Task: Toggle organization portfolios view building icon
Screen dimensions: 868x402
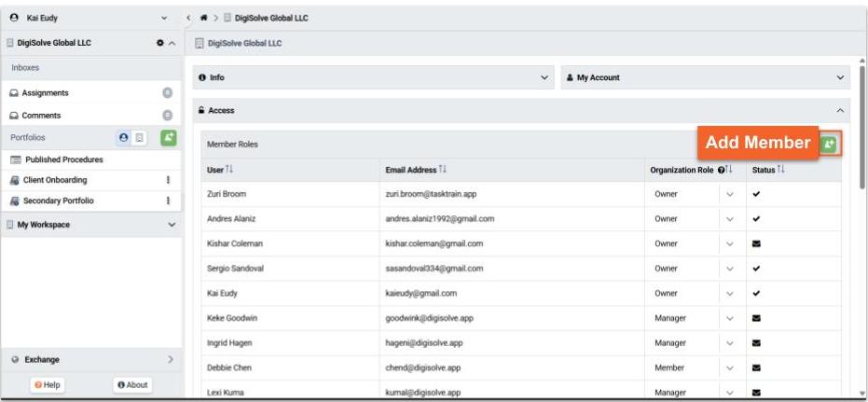Action: click(x=140, y=138)
